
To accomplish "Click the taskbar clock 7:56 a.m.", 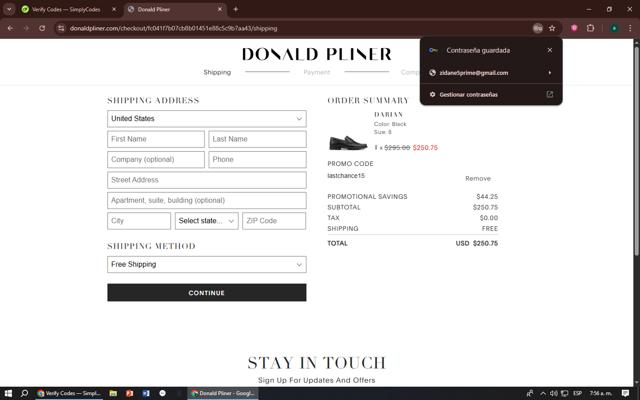I will (600, 393).
